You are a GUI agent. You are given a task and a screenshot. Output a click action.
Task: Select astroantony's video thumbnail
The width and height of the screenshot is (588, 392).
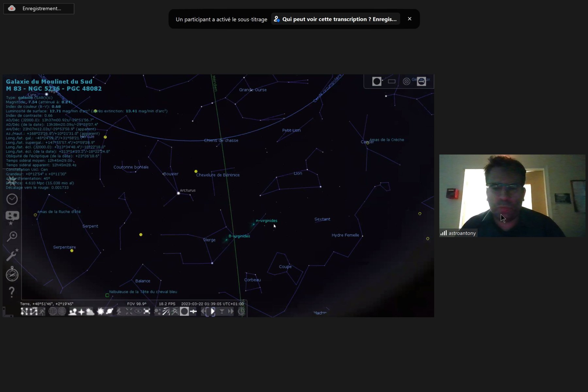point(512,196)
